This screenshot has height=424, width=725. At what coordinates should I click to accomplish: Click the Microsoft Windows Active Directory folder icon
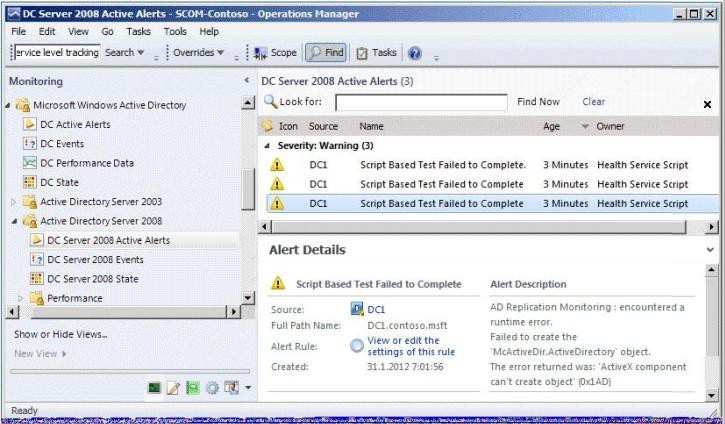click(x=23, y=105)
